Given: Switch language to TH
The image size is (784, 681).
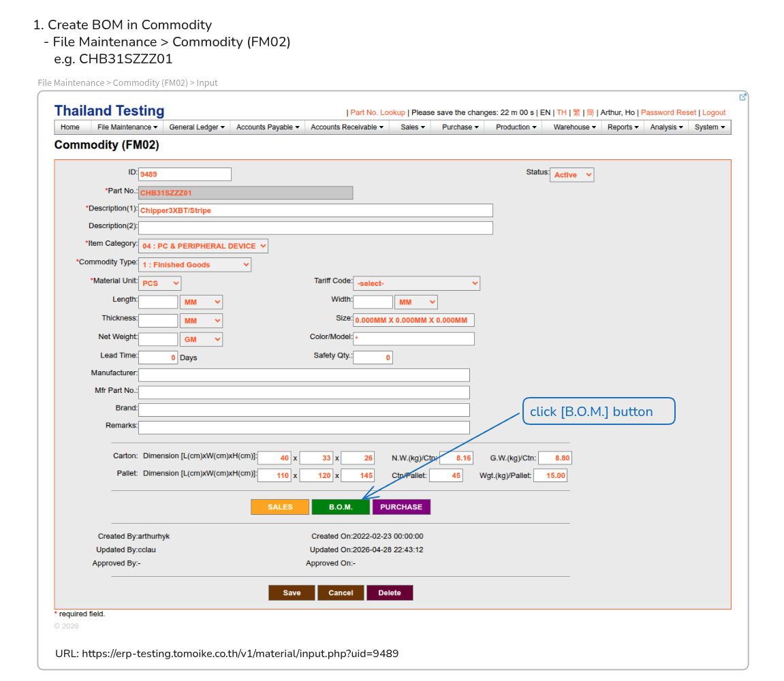Looking at the screenshot, I should click(x=561, y=112).
